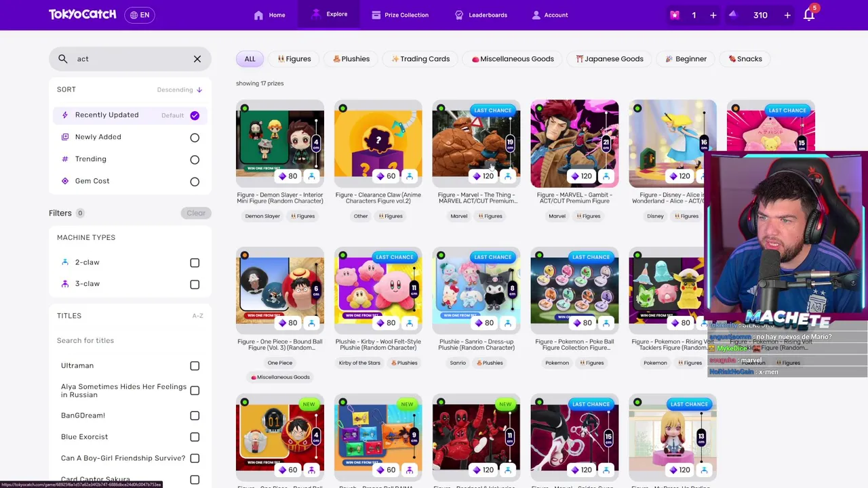
Task: Check the 2-claw machine type
Action: (x=195, y=263)
